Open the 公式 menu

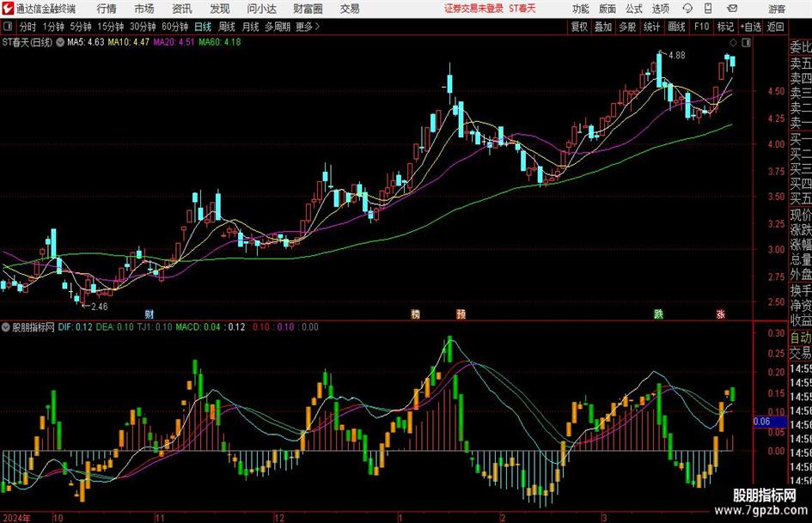click(x=633, y=9)
